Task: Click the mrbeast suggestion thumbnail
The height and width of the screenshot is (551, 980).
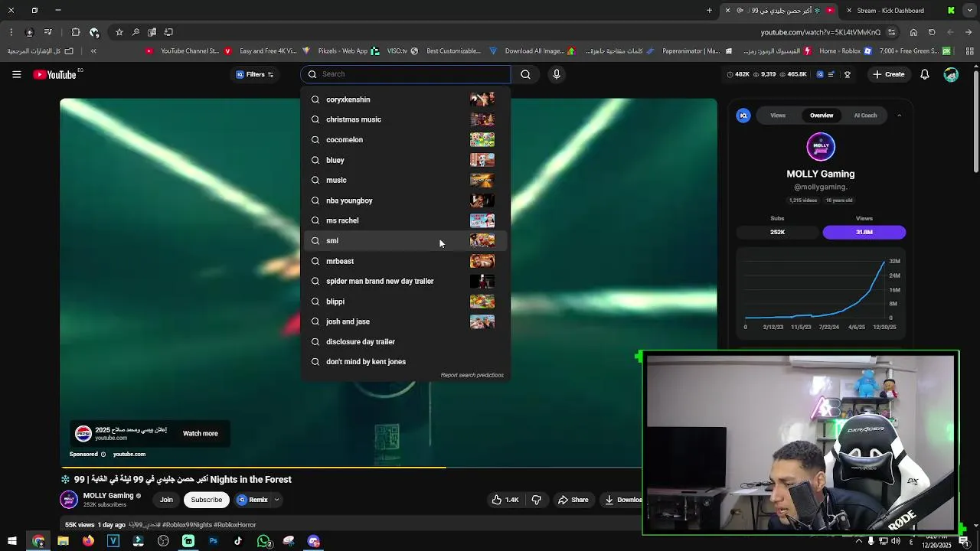Action: coord(482,261)
